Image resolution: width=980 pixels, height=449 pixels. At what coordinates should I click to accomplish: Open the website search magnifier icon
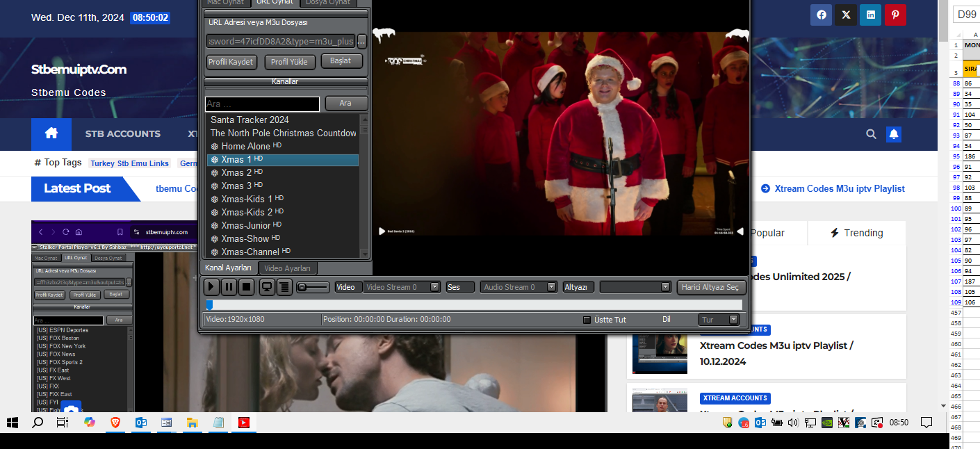[871, 134]
